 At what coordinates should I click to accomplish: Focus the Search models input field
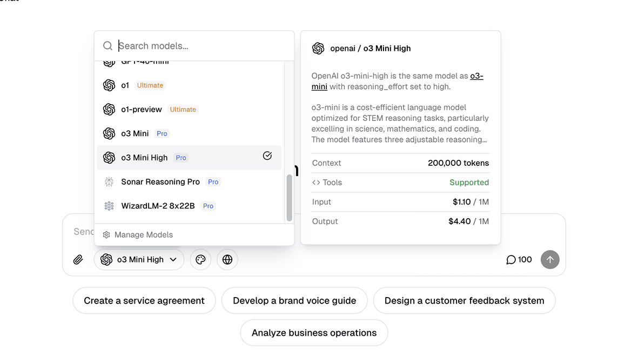(200, 46)
